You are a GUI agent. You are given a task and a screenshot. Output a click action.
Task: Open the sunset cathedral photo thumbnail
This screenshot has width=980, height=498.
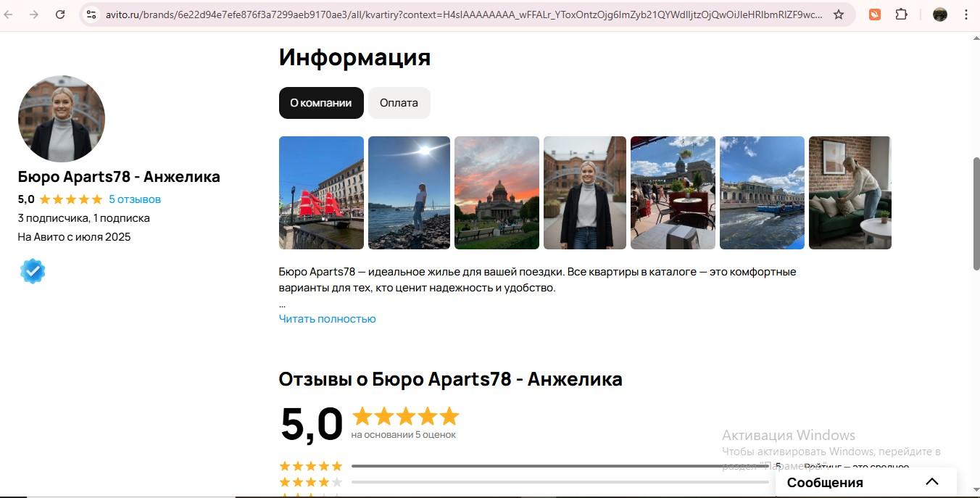(x=497, y=193)
